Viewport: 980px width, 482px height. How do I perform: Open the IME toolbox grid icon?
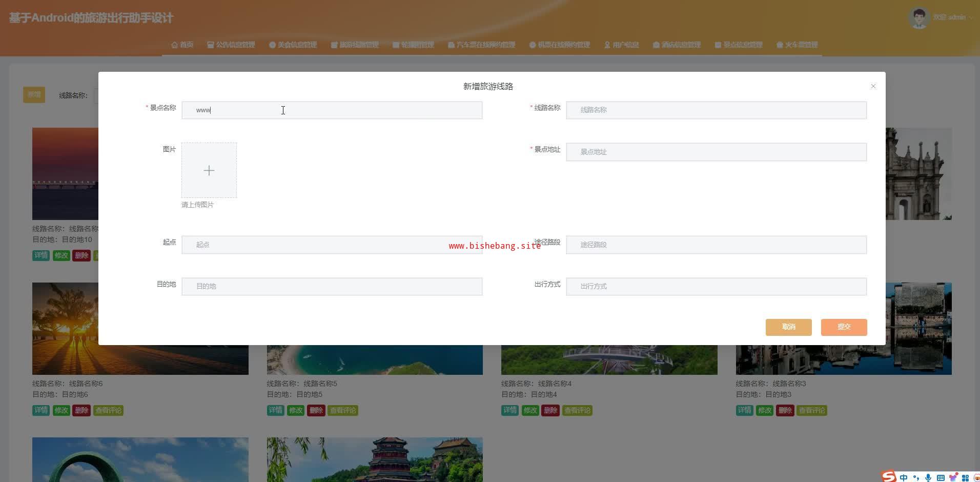click(x=965, y=477)
